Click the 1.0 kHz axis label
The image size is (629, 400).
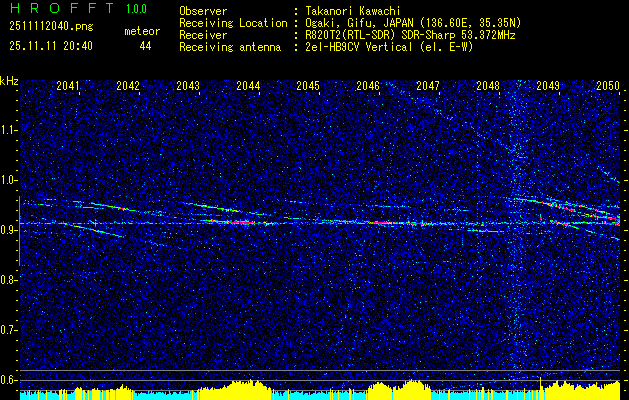8,180
